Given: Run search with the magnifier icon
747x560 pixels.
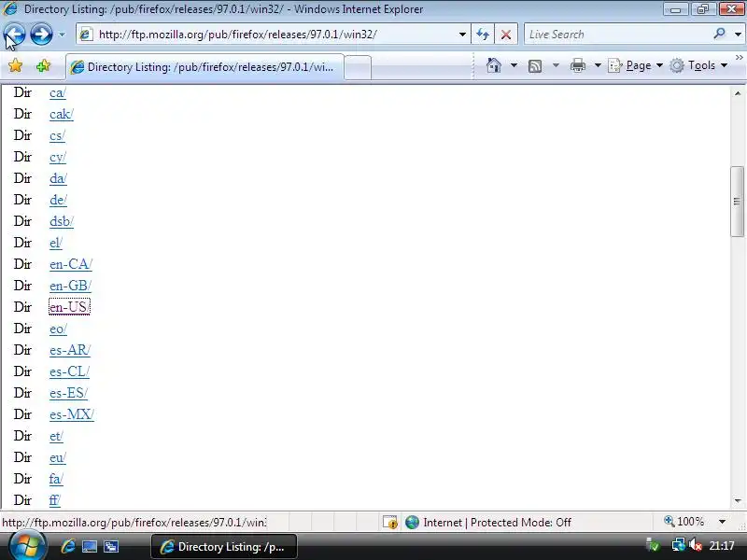Looking at the screenshot, I should tap(719, 34).
